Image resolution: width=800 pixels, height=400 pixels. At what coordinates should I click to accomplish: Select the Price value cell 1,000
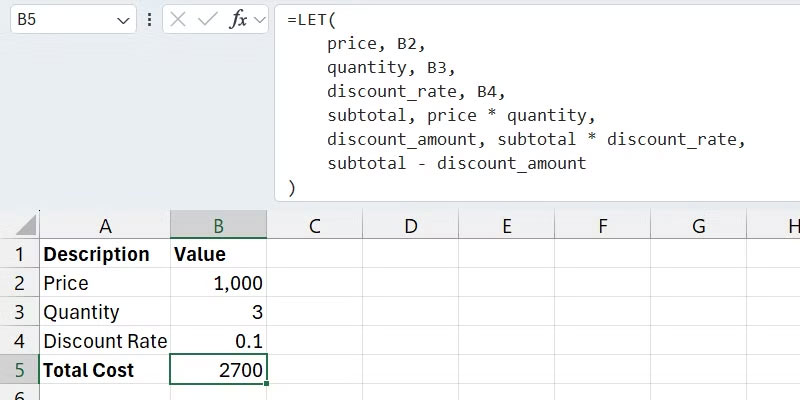(x=218, y=283)
